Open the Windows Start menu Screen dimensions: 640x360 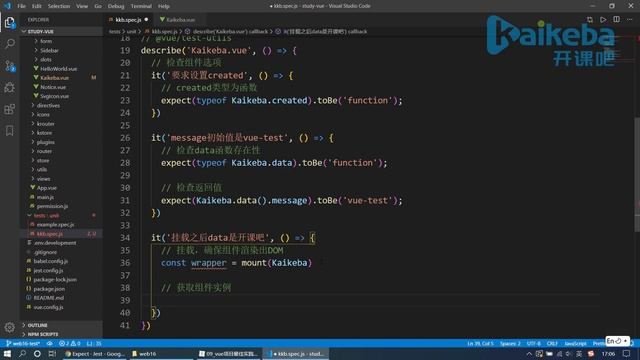pos(7,354)
